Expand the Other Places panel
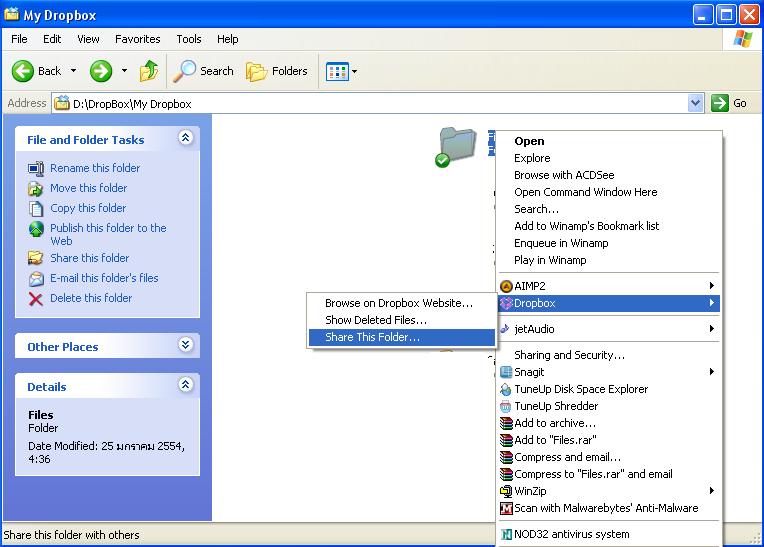The image size is (764, 547). pyautogui.click(x=185, y=345)
